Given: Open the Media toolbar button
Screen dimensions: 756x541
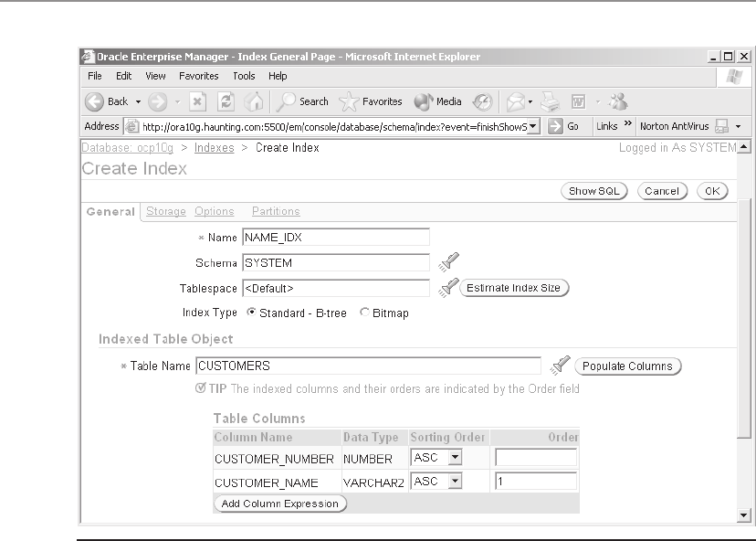Looking at the screenshot, I should pyautogui.click(x=437, y=101).
